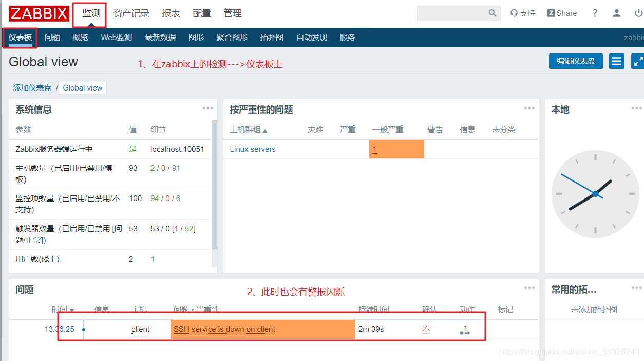Open 常用的拓扑图 widget options menu
644x361 pixels.
click(637, 288)
